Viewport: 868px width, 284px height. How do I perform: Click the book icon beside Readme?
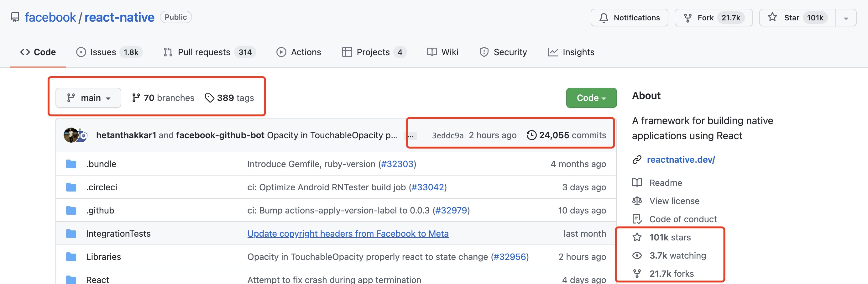[637, 183]
